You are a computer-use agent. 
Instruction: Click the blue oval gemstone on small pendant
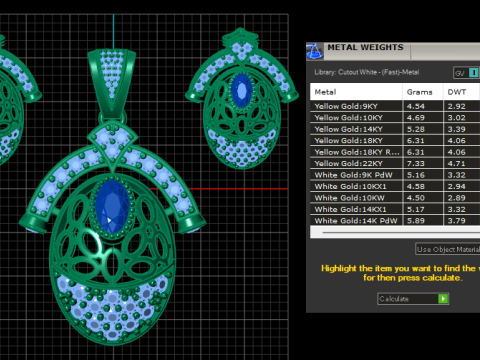(241, 91)
